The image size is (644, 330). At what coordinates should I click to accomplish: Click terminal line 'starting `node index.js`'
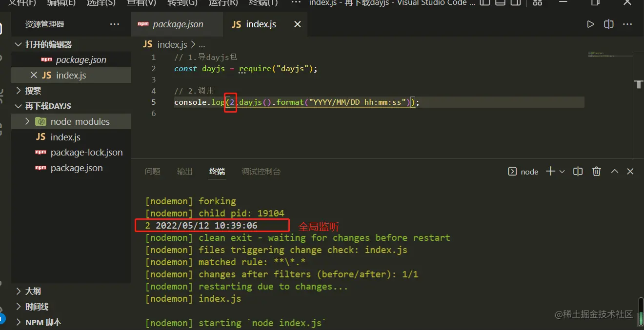point(236,323)
